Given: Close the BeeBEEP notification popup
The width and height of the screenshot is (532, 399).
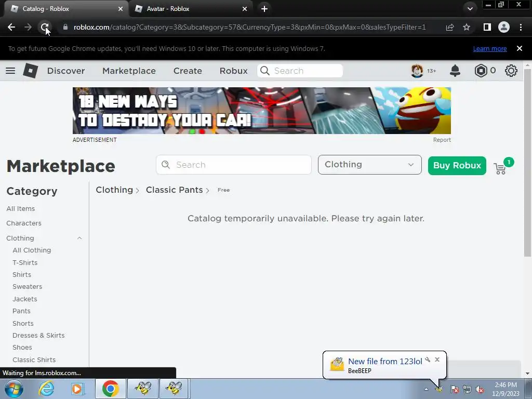Looking at the screenshot, I should click(437, 360).
